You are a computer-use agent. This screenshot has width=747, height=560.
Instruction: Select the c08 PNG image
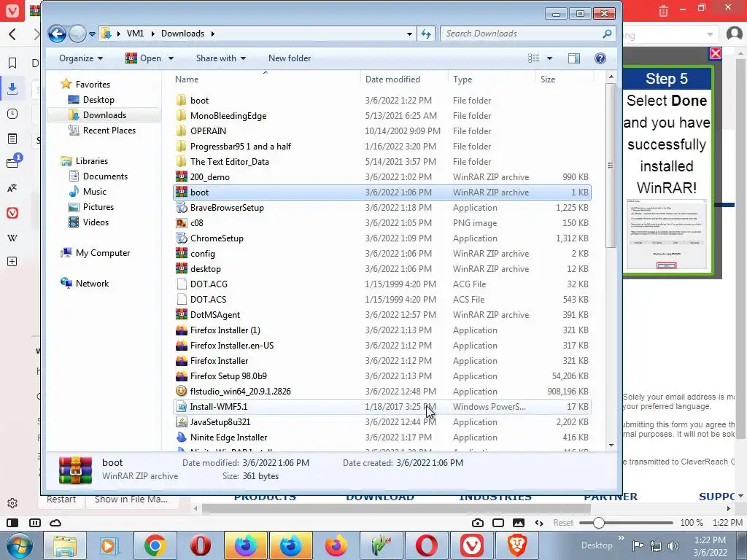(x=382, y=223)
